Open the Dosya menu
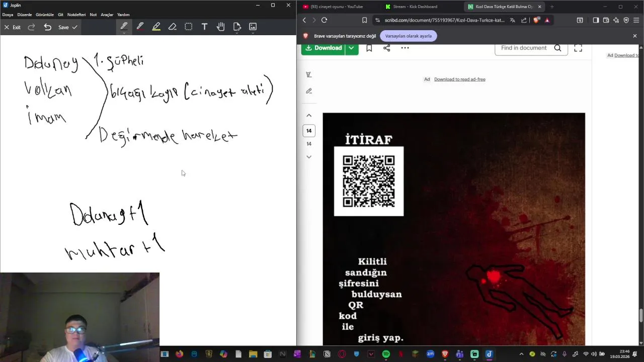Image resolution: width=644 pixels, height=362 pixels. tap(8, 15)
